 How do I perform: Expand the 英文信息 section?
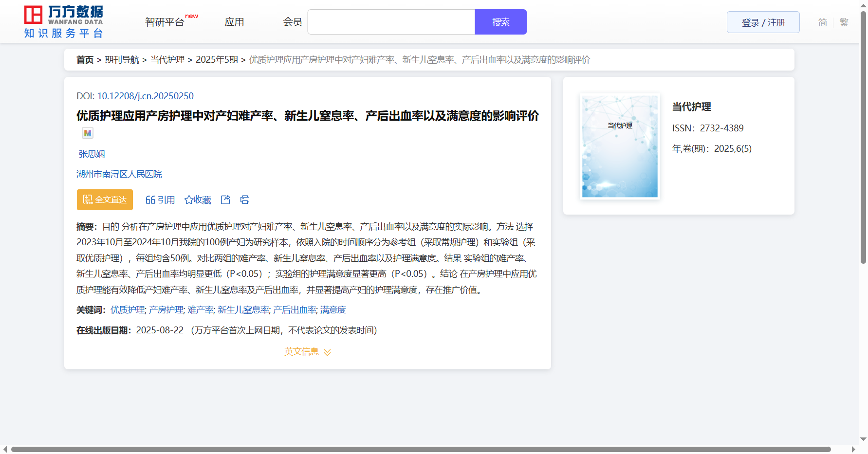[307, 351]
